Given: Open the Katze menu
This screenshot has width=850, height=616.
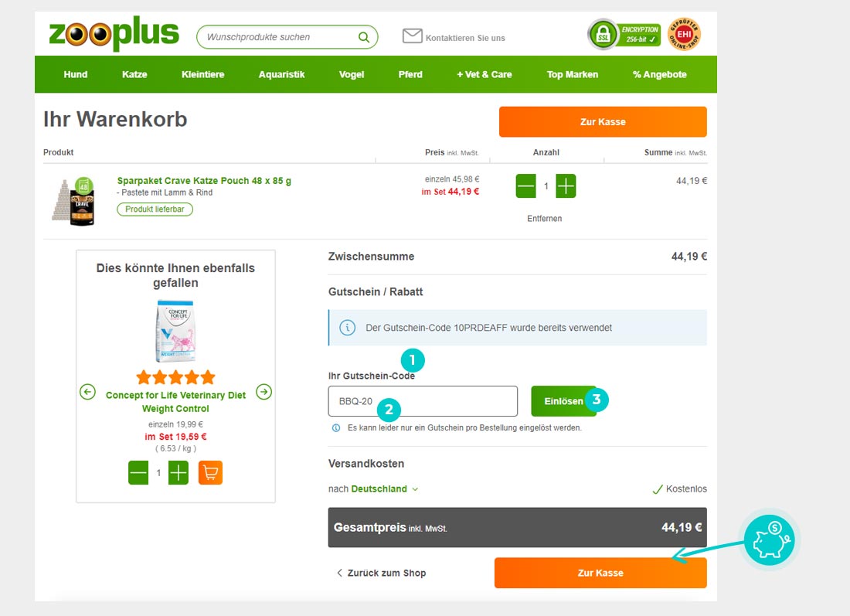Looking at the screenshot, I should (134, 74).
